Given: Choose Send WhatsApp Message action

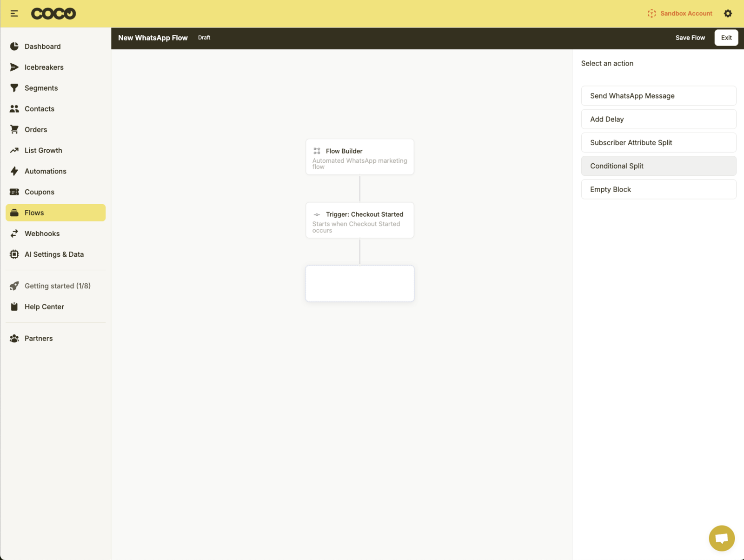Looking at the screenshot, I should pyautogui.click(x=658, y=96).
